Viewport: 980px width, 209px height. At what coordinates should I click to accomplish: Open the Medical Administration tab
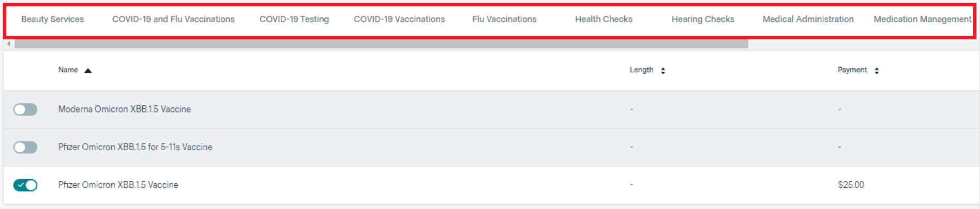coord(808,19)
